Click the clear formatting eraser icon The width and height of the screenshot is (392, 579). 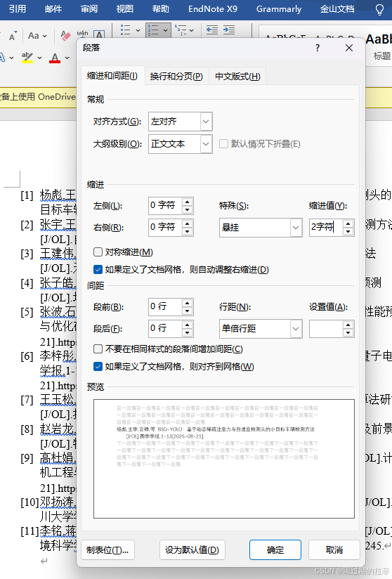click(66, 36)
